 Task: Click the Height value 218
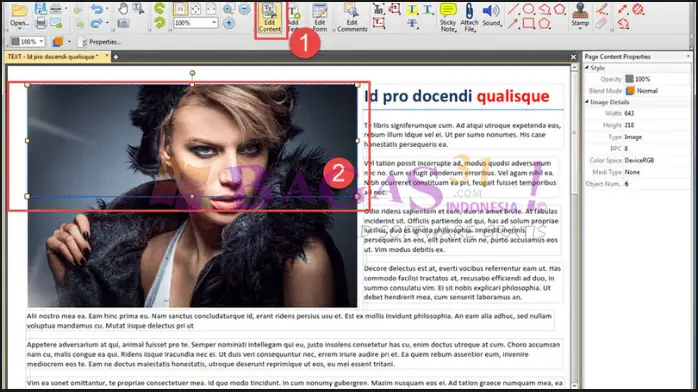[629, 125]
